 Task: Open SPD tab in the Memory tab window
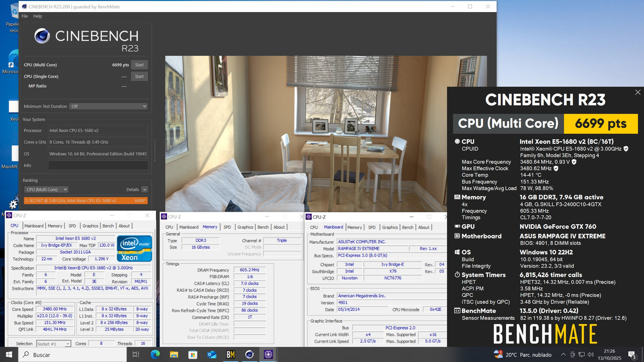pos(227,227)
